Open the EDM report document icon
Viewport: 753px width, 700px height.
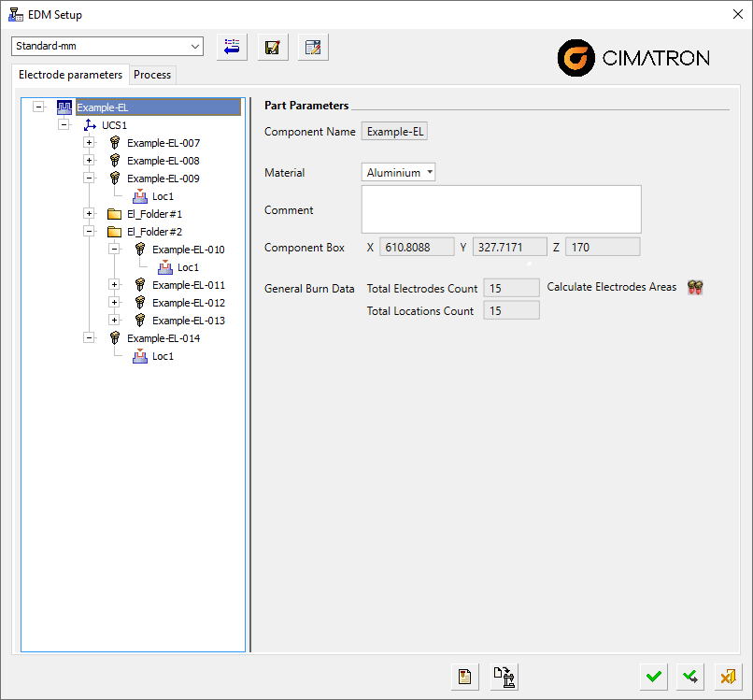(x=464, y=676)
